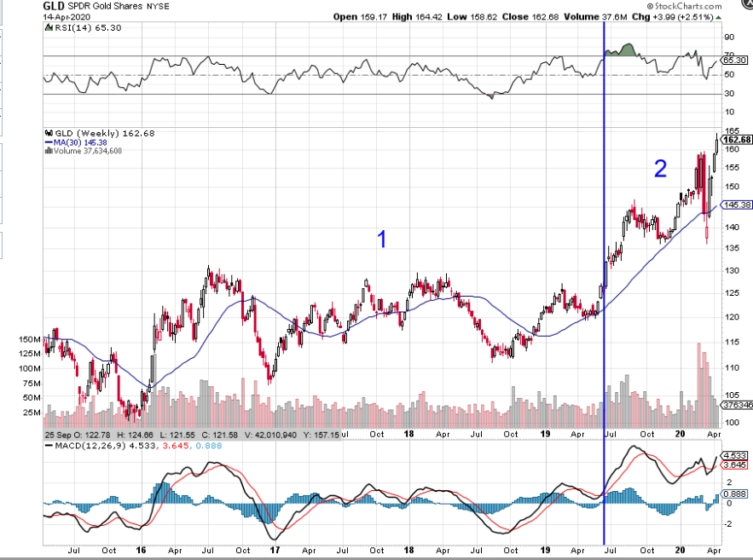Click the StockCharts.com copyright label
Viewport: 753px width, 560px height.
pyautogui.click(x=684, y=6)
